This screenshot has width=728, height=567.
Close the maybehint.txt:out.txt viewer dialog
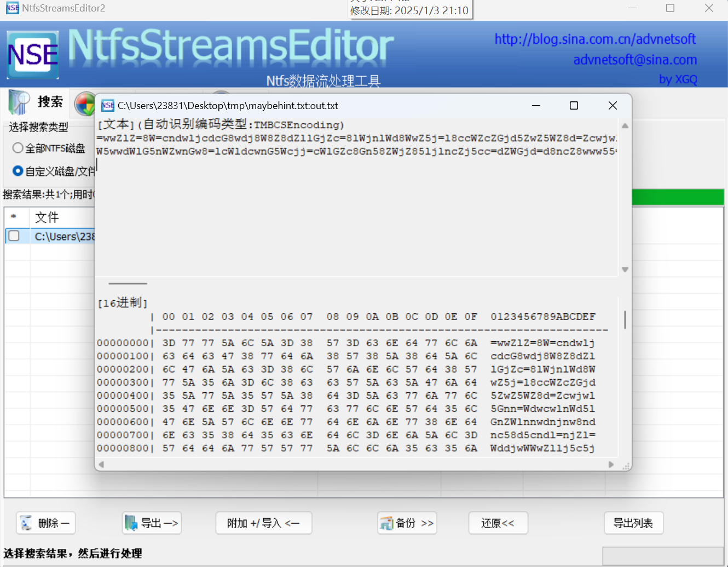[x=613, y=105]
